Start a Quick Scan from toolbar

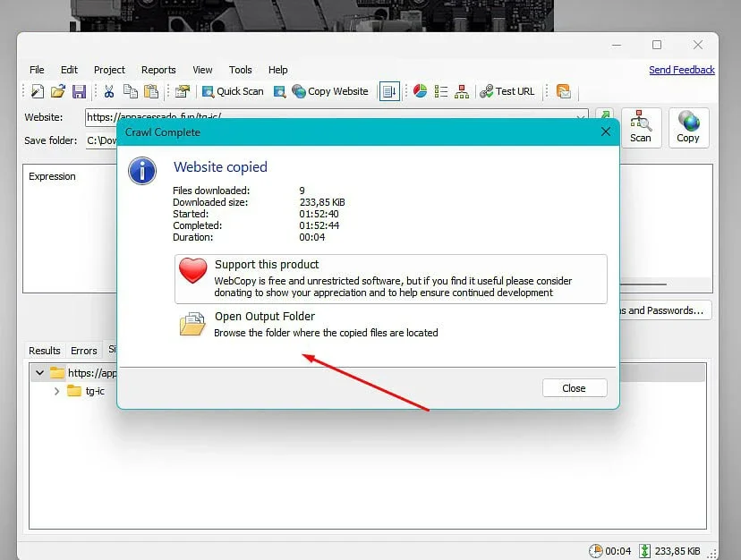pos(233,91)
